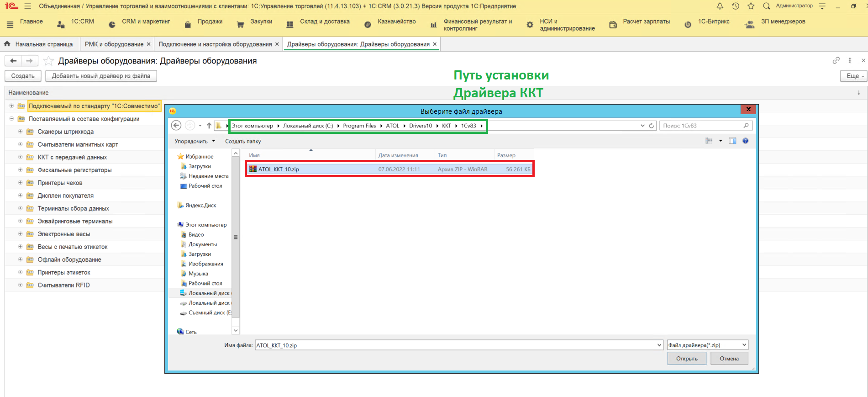This screenshot has height=397, width=868.
Task: Add current page to favorites star
Action: [x=48, y=61]
